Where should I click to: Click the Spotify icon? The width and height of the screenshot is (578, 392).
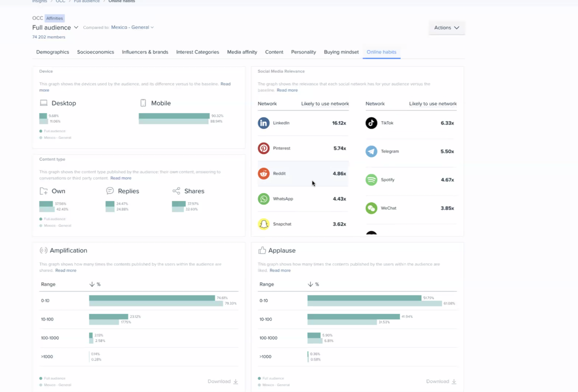pos(372,180)
